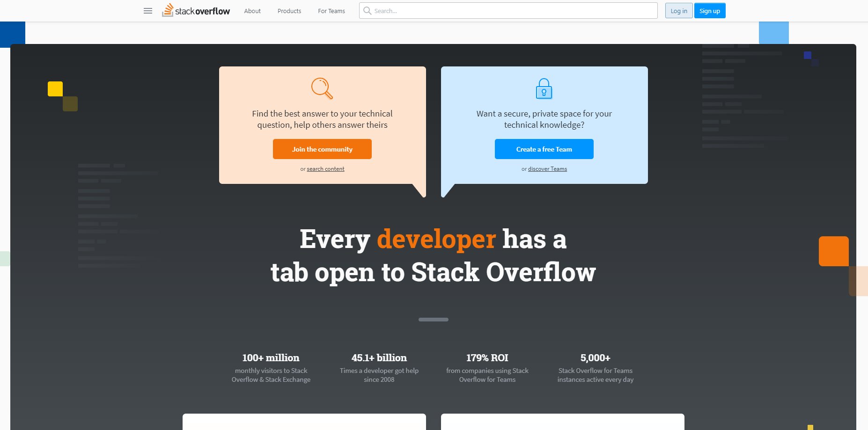The width and height of the screenshot is (868, 430).
Task: Click the Sign up button
Action: [709, 10]
